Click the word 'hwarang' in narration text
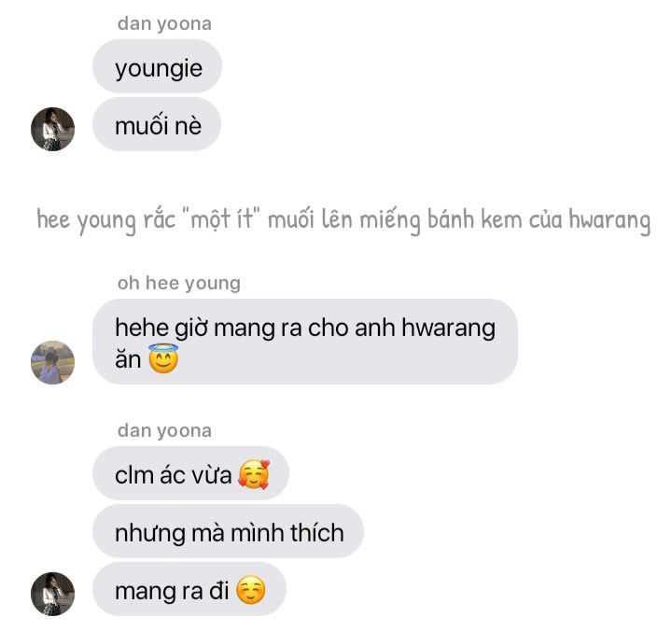Image resolution: width=672 pixels, height=631 pixels. (x=609, y=220)
